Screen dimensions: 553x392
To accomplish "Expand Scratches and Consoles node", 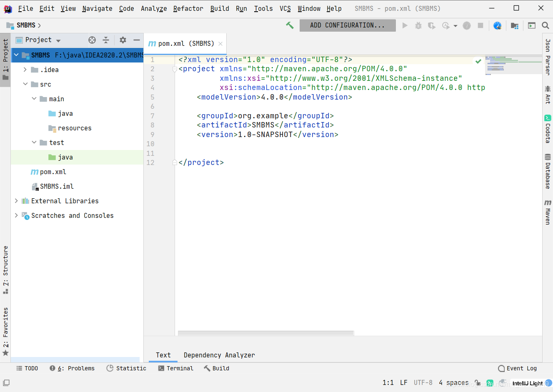I will (x=16, y=215).
